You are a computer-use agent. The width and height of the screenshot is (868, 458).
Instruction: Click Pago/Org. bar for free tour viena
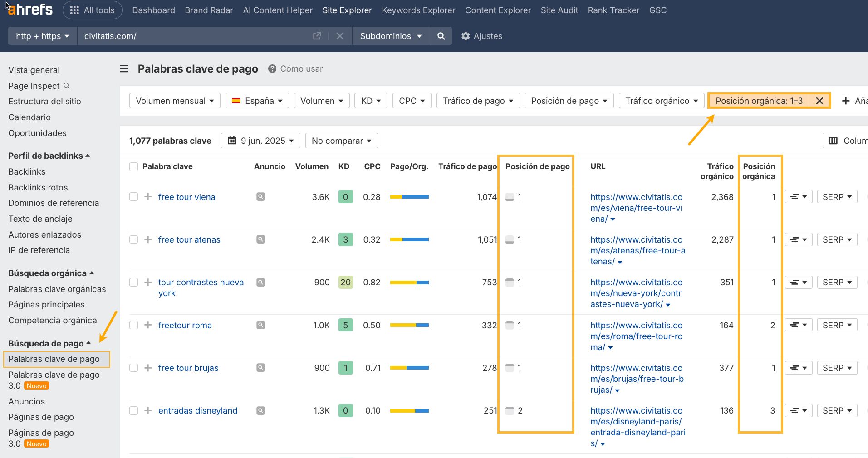click(409, 197)
